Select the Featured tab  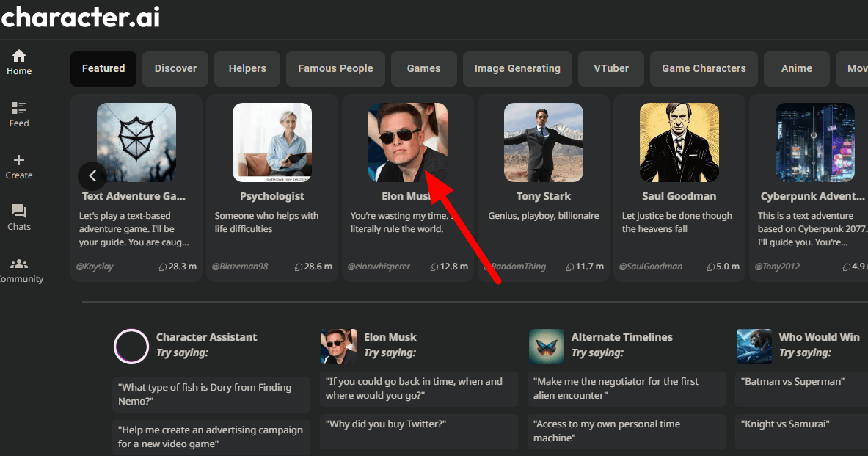point(103,69)
